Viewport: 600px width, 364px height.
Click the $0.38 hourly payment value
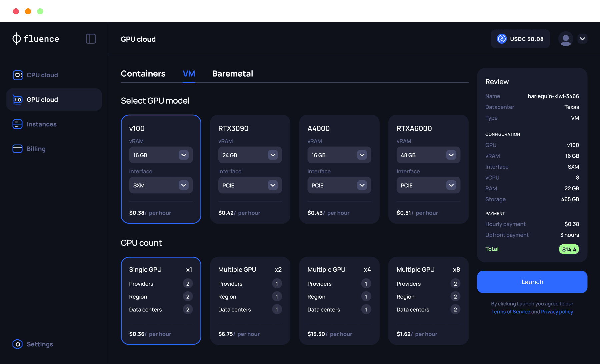pos(572,224)
